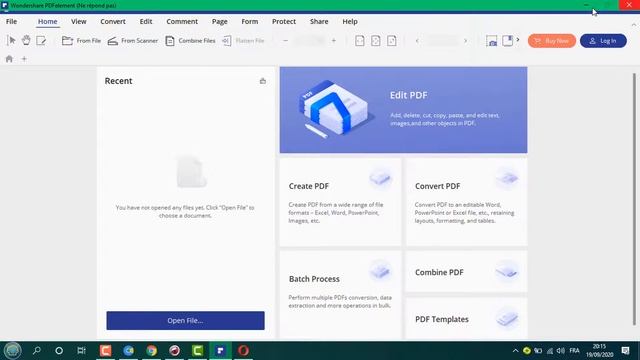Open the Edit PDF banner
This screenshot has width=640, height=360.
pos(403,110)
